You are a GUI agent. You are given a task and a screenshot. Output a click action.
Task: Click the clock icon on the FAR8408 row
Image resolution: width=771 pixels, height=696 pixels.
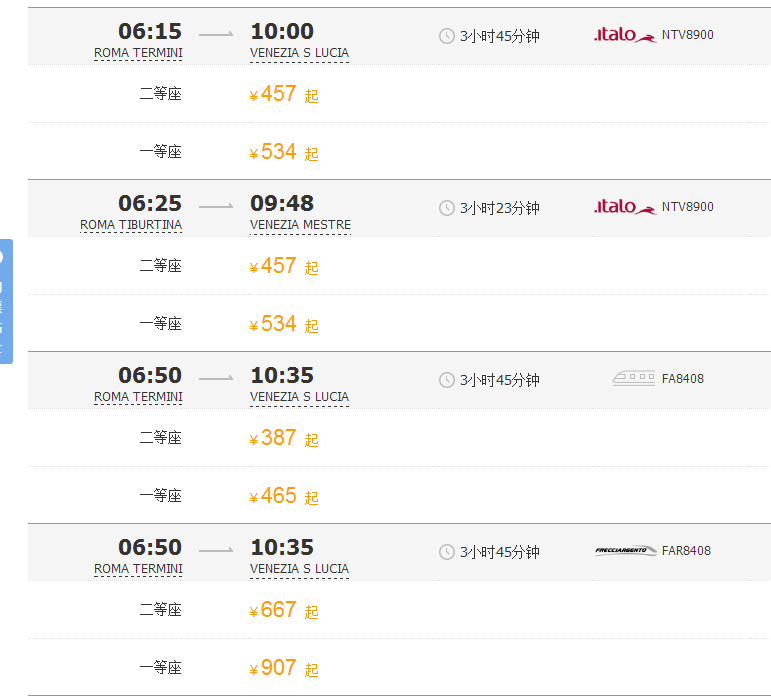point(447,552)
